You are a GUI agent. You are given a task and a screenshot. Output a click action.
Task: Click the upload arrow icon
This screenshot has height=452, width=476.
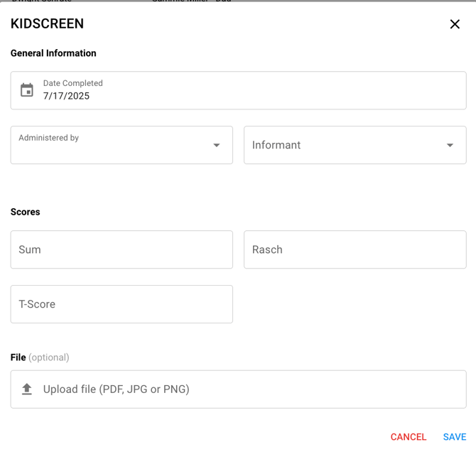pos(27,389)
